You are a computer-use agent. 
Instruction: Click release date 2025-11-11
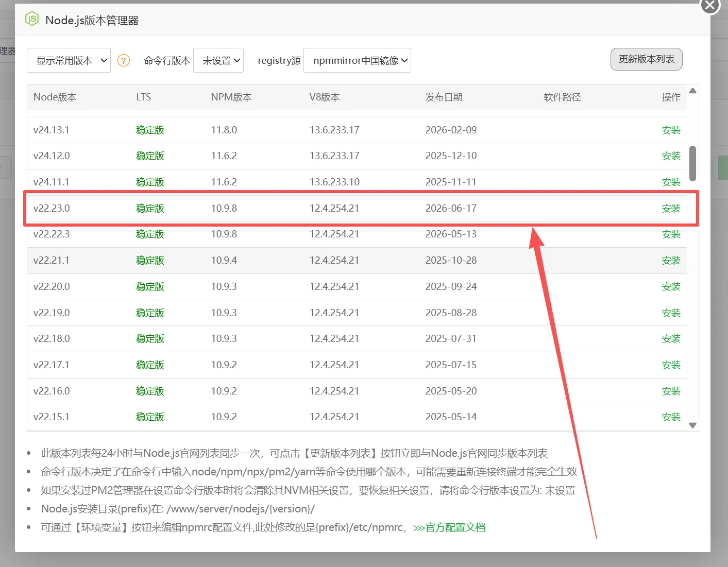click(451, 182)
